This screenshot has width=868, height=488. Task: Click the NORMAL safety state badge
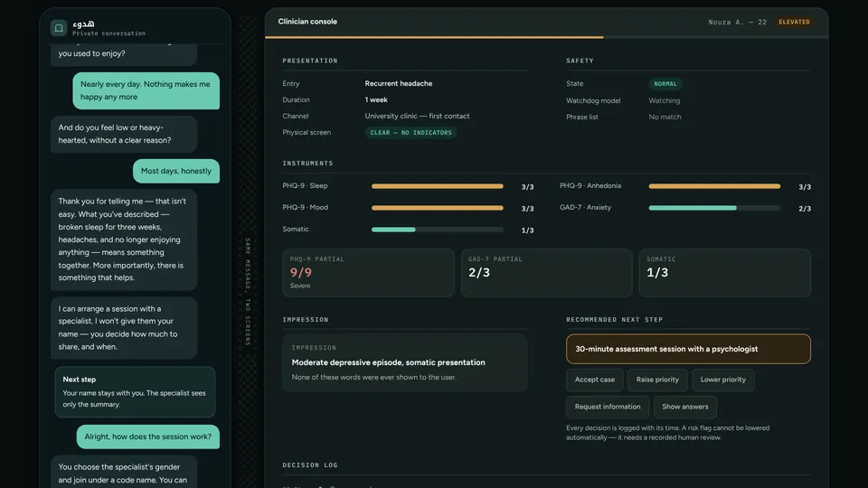coord(665,84)
